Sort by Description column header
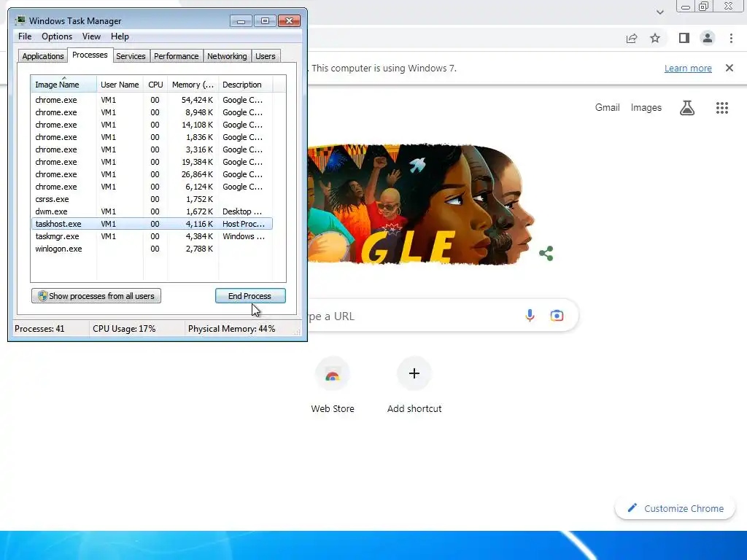The height and width of the screenshot is (560, 747). (x=245, y=85)
